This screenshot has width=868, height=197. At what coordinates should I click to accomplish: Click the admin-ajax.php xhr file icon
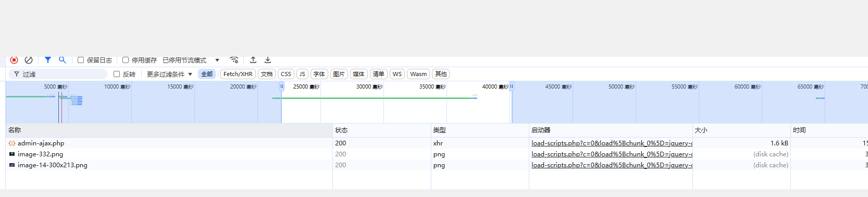tap(12, 143)
